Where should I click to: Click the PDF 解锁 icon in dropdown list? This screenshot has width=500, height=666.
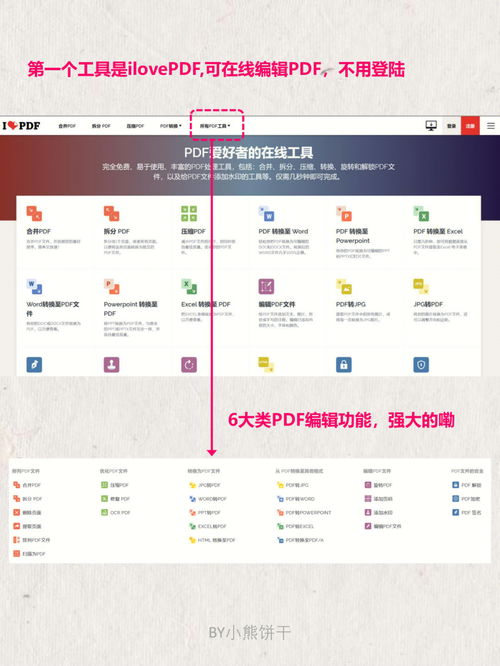(455, 485)
